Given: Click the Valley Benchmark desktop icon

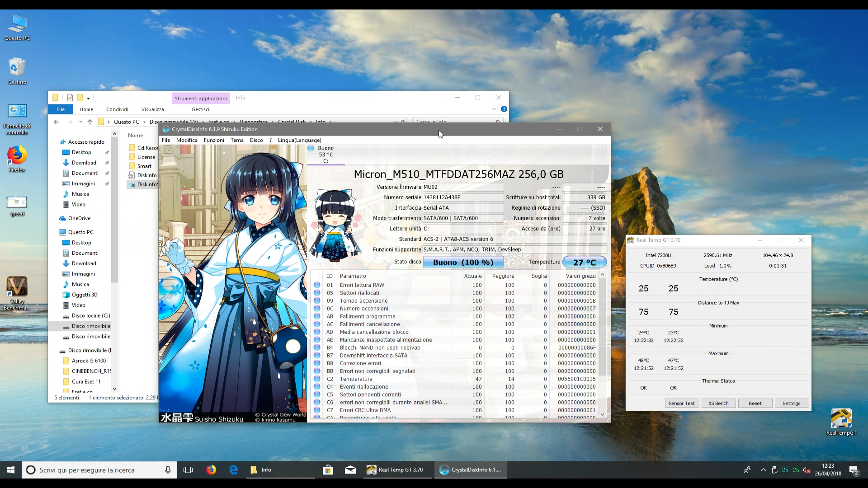Looking at the screenshot, I should 17,287.
